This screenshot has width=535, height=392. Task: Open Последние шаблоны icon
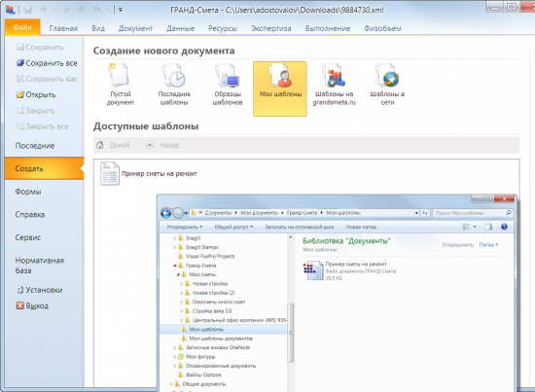pyautogui.click(x=174, y=76)
